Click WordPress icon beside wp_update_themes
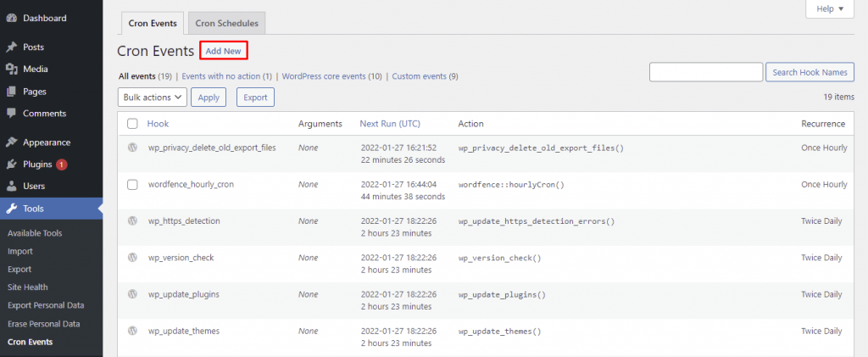Viewport: 868px width, 357px height. click(132, 331)
